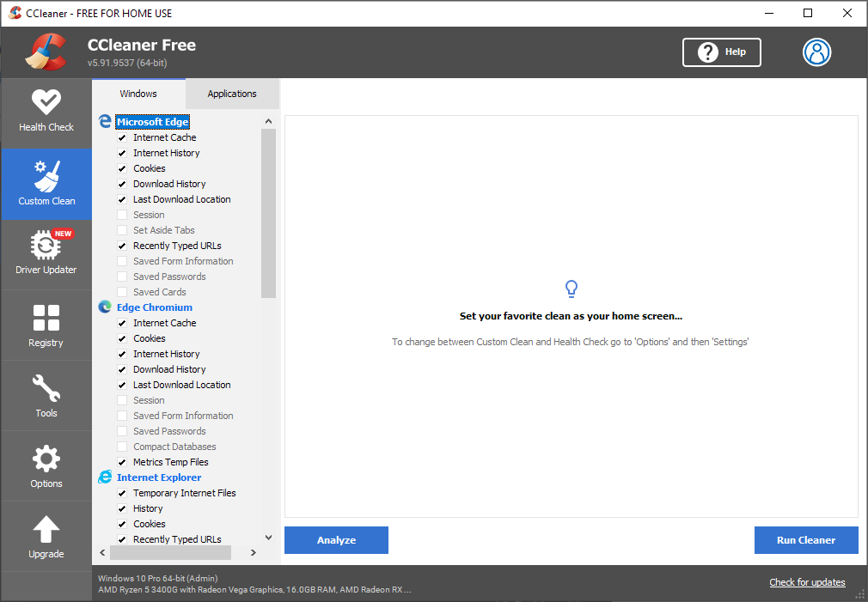Click the Internet Explorer icon

[105, 477]
